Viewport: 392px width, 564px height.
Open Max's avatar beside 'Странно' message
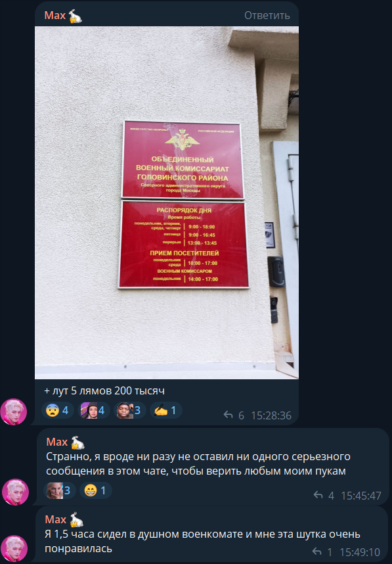pyautogui.click(x=16, y=492)
